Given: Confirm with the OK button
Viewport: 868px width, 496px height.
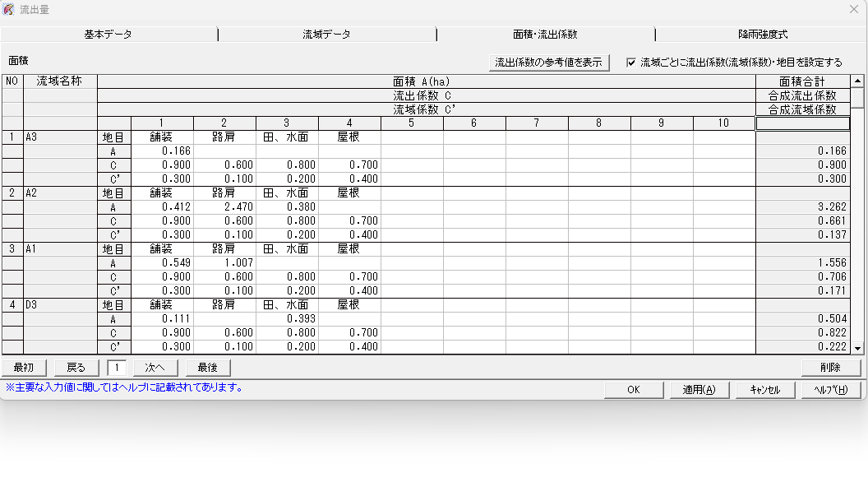Looking at the screenshot, I should coord(633,390).
